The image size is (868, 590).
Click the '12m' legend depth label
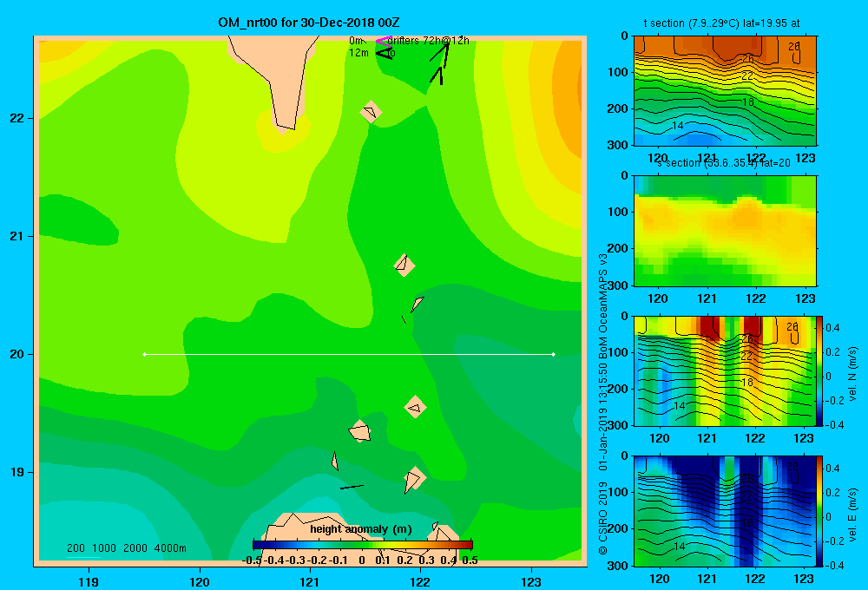[358, 53]
